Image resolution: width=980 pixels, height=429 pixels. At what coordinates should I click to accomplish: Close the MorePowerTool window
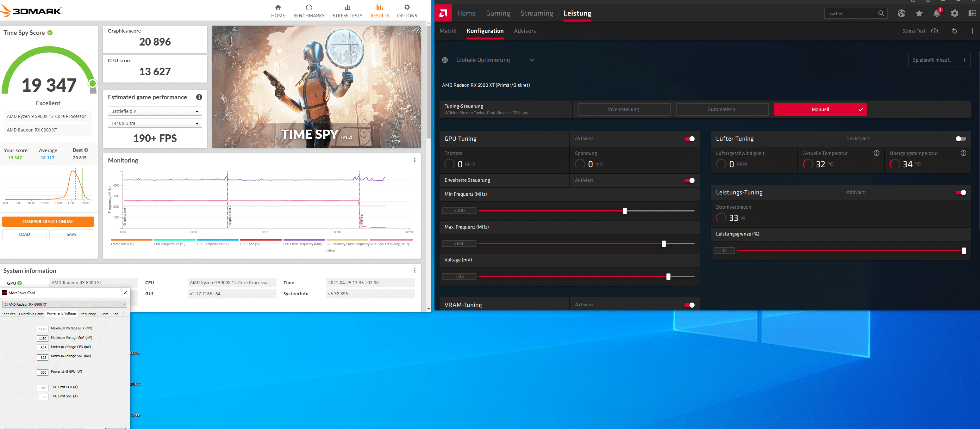click(125, 293)
